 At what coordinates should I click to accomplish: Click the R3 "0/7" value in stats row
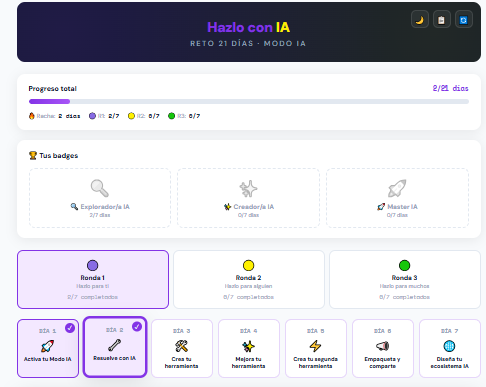194,116
